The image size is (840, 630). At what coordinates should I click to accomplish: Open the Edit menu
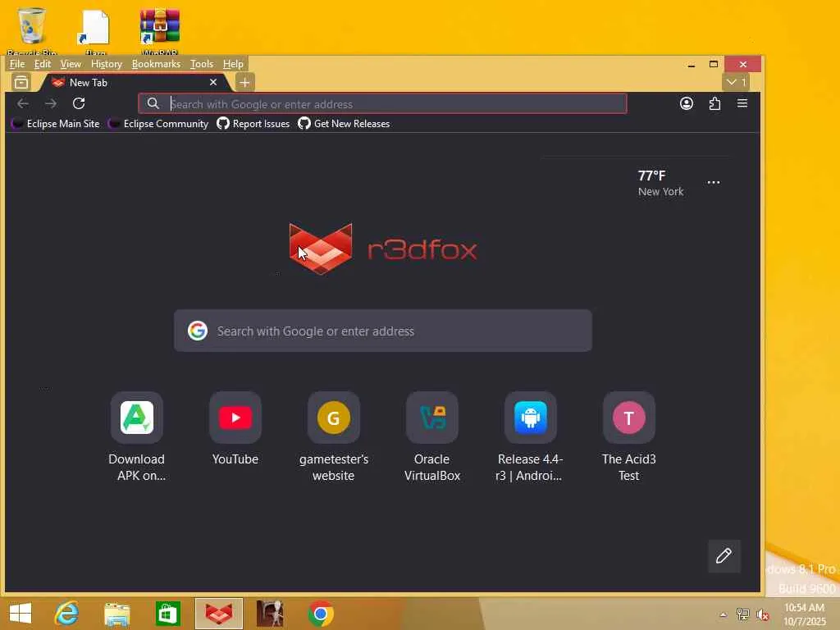click(x=43, y=64)
